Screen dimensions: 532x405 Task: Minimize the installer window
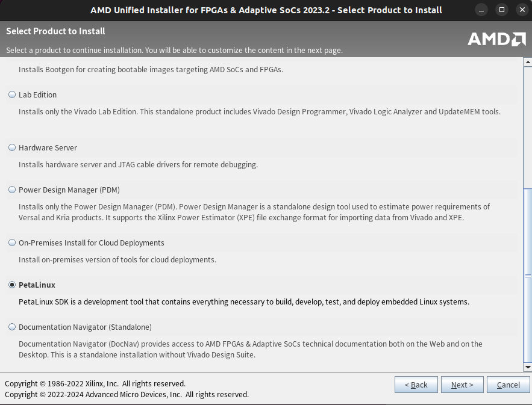pos(481,10)
